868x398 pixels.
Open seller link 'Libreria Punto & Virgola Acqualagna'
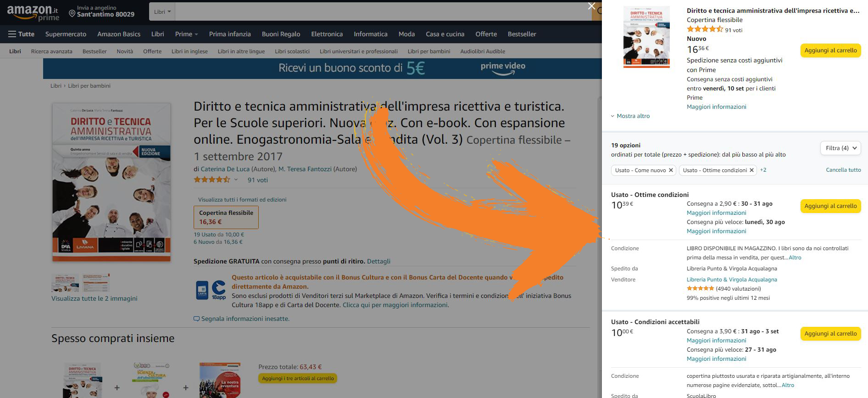click(732, 280)
